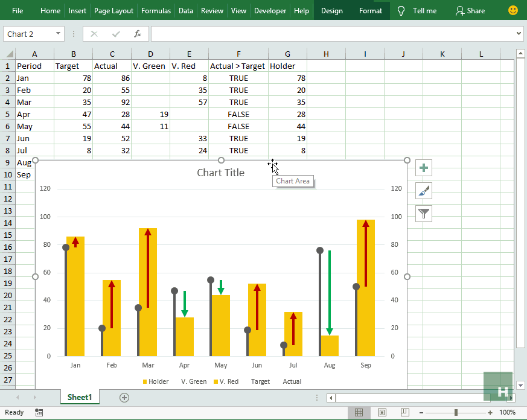Click the vertical scrollbar down arrow
The image size is (527, 420).
pos(520,386)
